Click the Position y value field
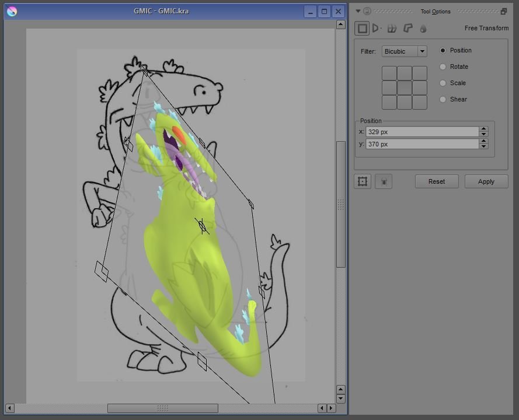 click(x=422, y=144)
